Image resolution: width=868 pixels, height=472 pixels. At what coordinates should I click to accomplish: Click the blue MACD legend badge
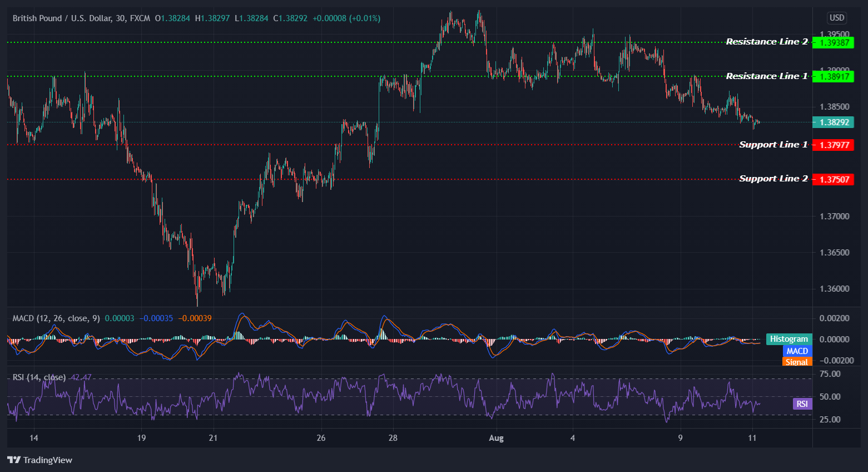[x=797, y=351]
